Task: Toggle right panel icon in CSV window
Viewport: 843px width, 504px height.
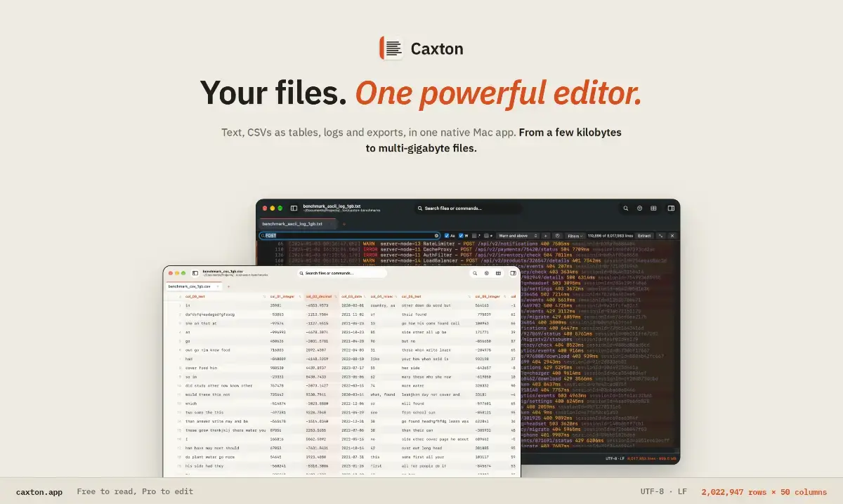Action: 514,273
